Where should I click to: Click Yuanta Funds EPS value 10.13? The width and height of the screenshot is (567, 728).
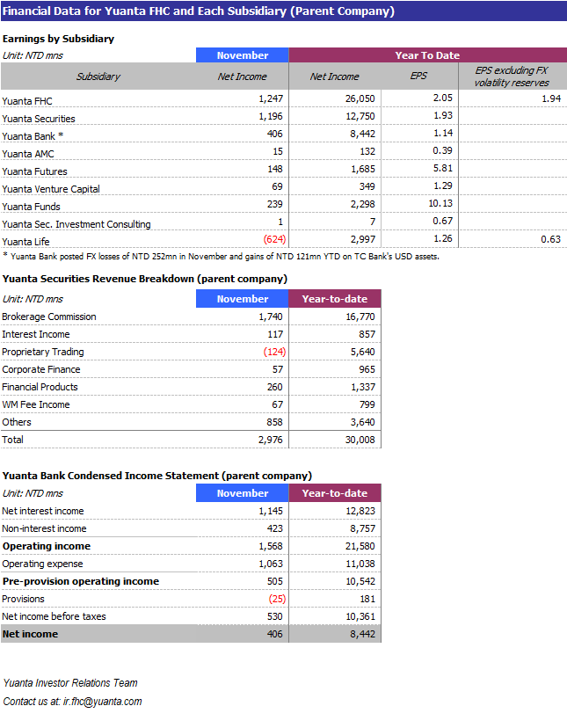tap(440, 203)
